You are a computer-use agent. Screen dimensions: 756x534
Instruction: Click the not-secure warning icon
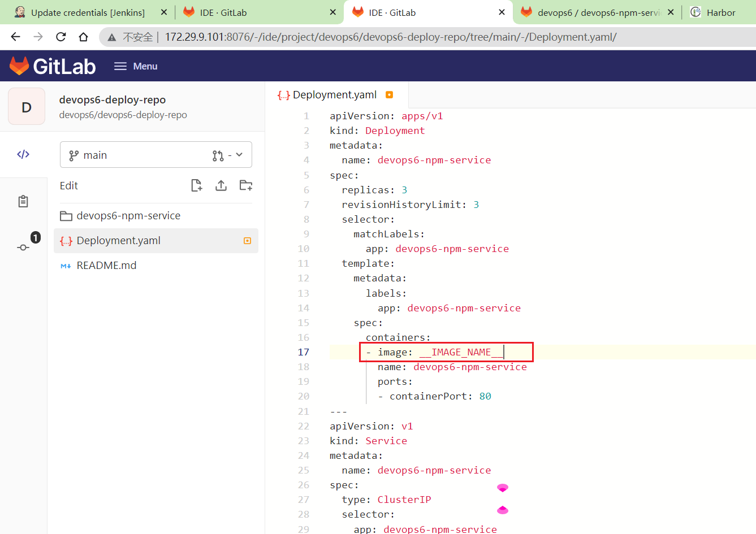point(112,37)
